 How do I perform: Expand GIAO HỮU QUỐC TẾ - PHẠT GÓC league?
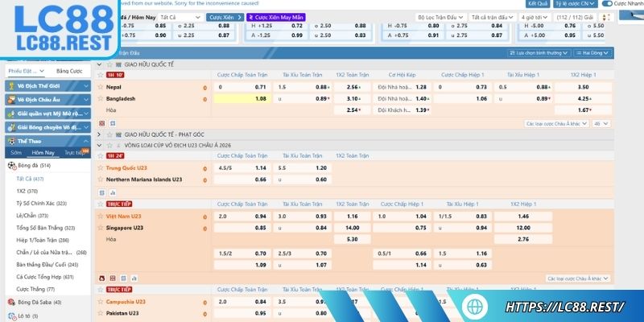[99, 134]
